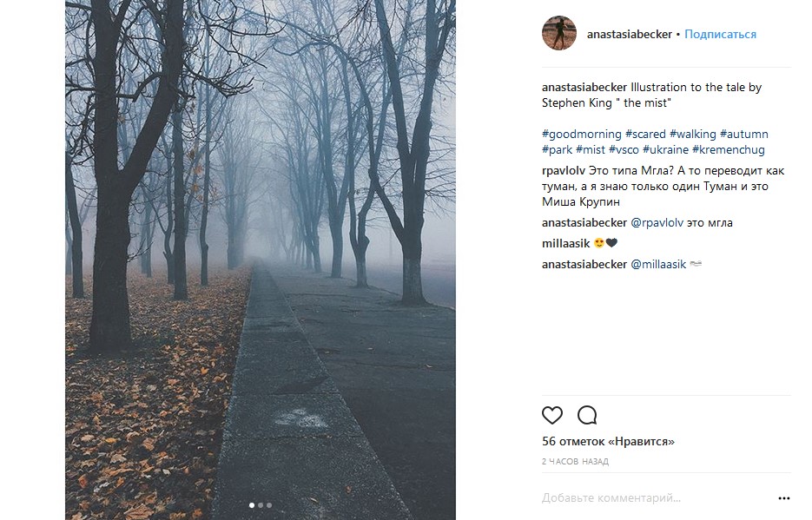Open the #goodmorning hashtag
This screenshot has height=520, width=812.
pyautogui.click(x=581, y=134)
